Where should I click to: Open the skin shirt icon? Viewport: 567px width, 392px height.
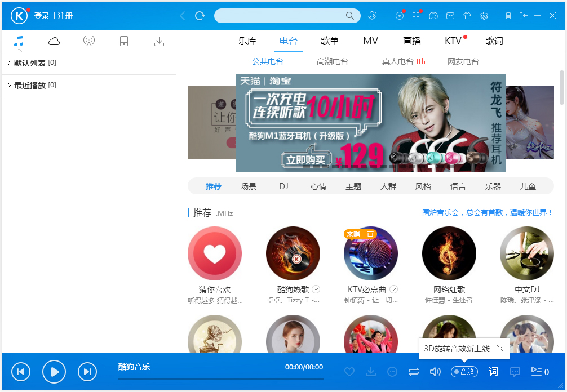[x=467, y=16]
